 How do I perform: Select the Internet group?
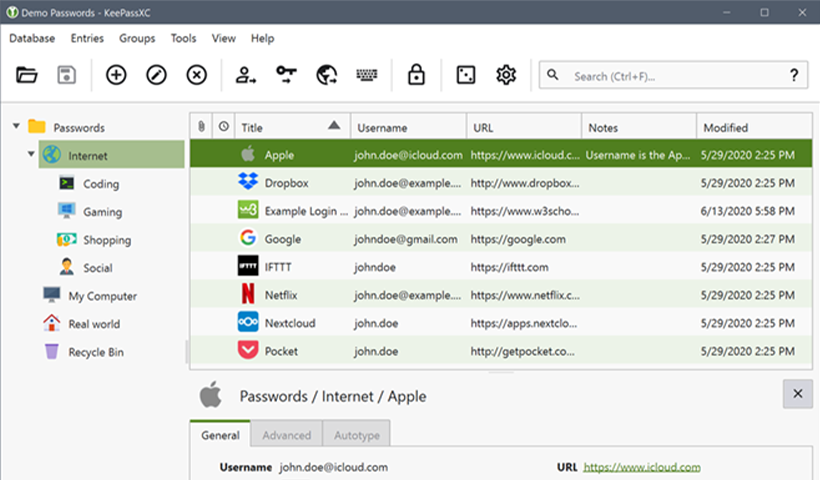point(111,155)
